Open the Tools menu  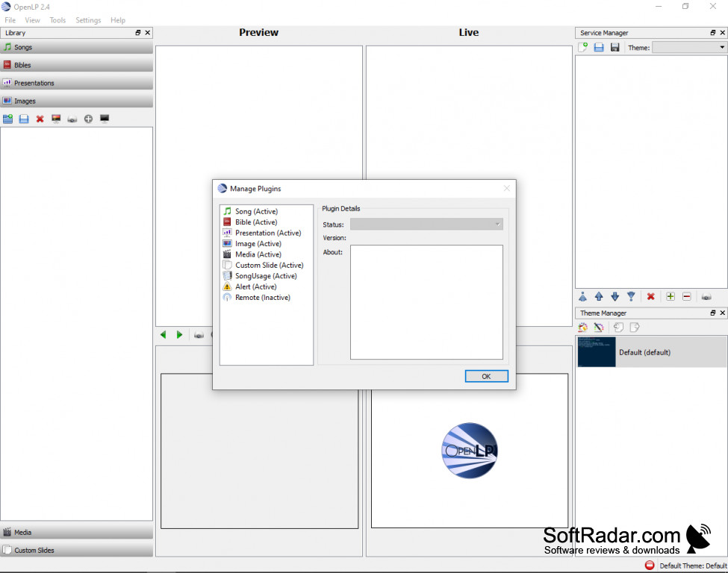point(57,20)
